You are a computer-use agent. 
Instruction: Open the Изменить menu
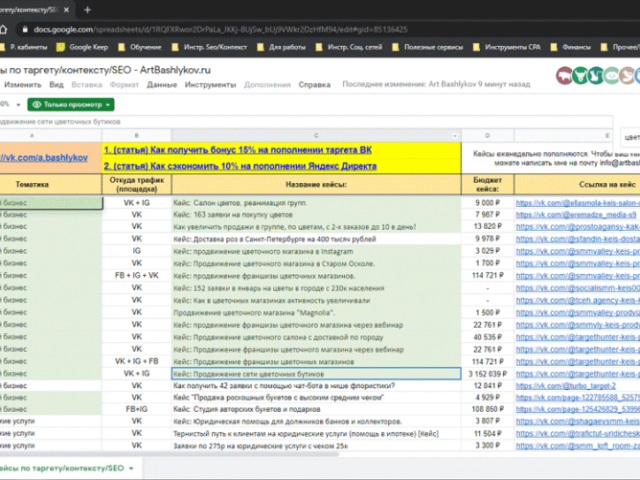point(22,84)
